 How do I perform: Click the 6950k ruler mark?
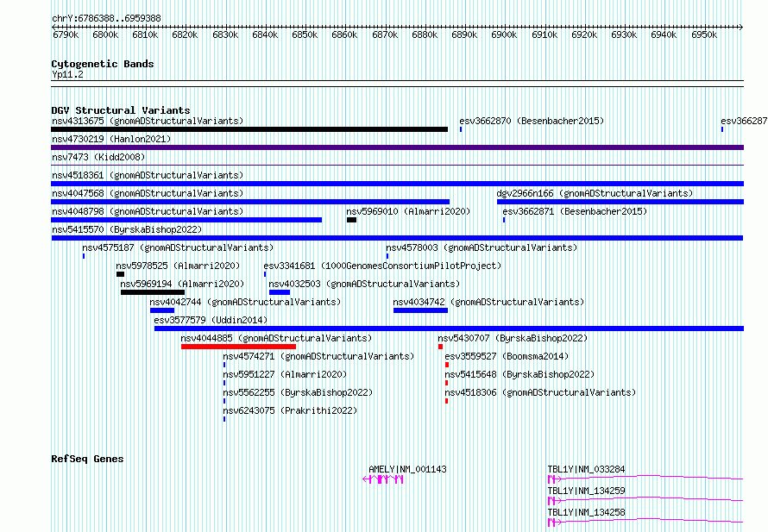(x=704, y=34)
